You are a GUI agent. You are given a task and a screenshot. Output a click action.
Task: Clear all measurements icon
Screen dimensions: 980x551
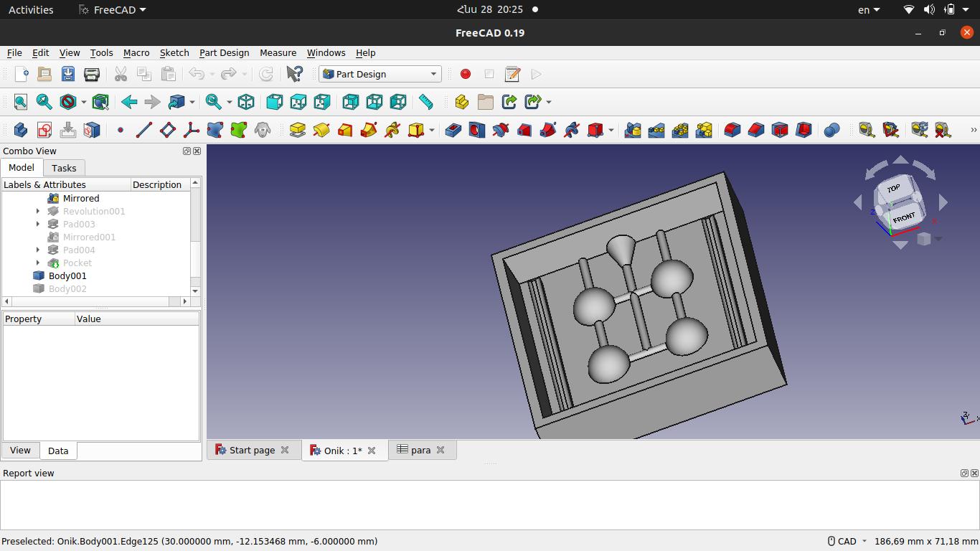click(x=943, y=130)
